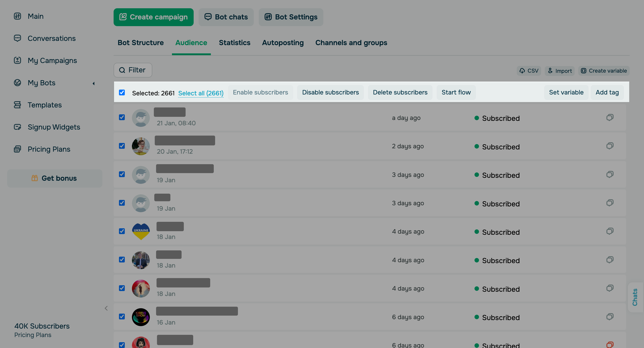The image size is (644, 348).
Task: Click the CSV export icon
Action: 522,71
